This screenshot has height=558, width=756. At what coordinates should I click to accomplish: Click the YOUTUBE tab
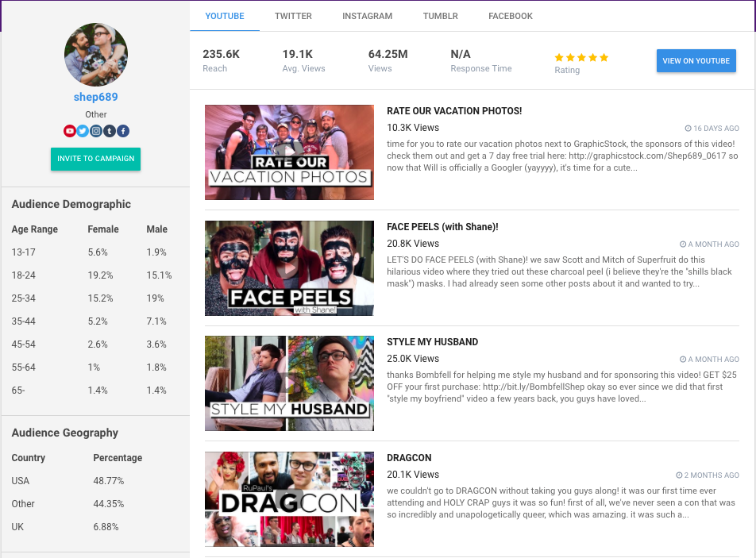coord(225,16)
